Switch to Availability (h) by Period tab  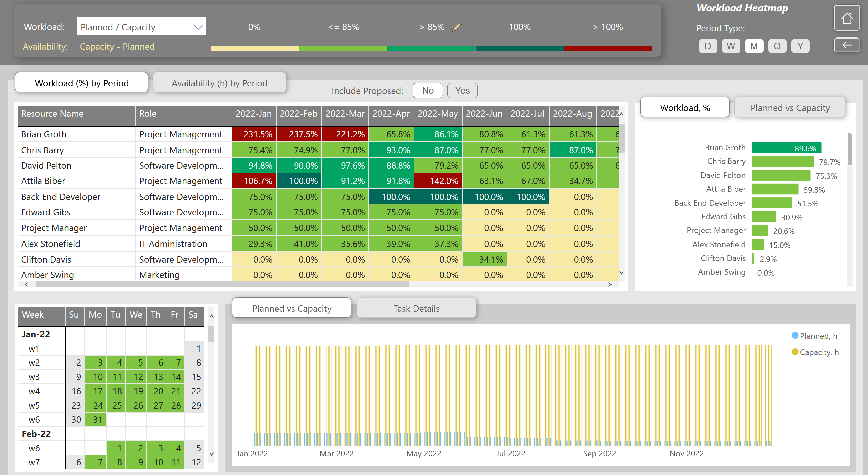(x=219, y=82)
